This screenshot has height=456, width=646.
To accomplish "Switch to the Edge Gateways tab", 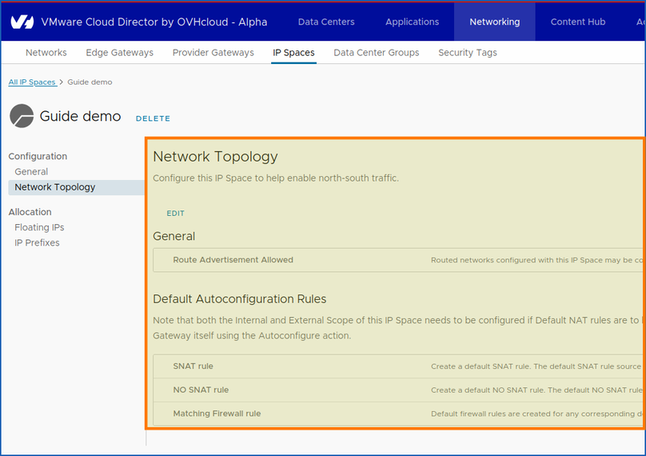I will point(119,53).
